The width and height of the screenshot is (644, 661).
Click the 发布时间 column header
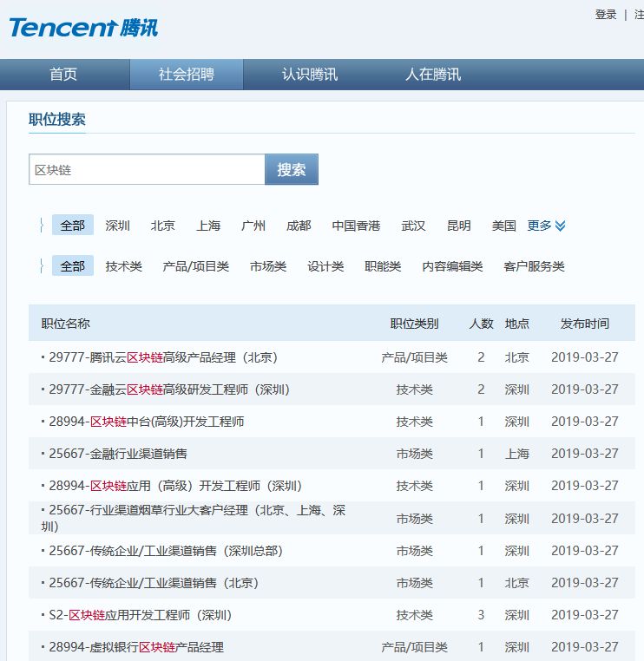point(584,324)
